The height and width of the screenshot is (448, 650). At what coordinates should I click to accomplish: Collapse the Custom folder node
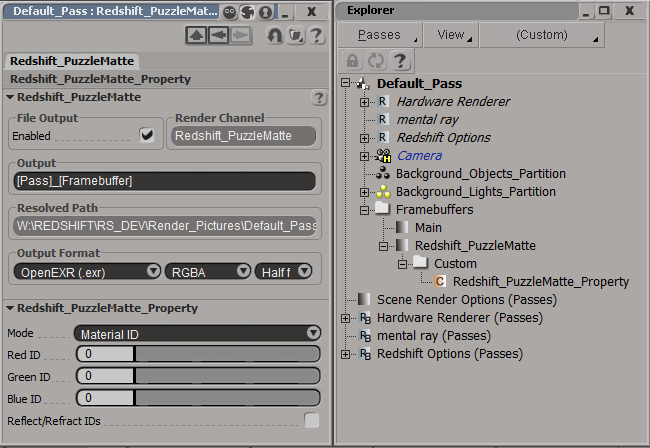403,264
